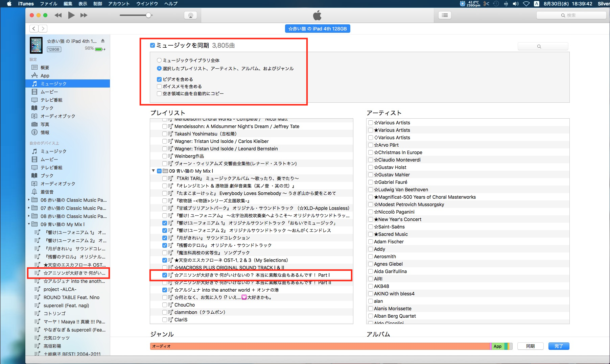
Task: Open the 編集 menu
Action: [x=68, y=4]
